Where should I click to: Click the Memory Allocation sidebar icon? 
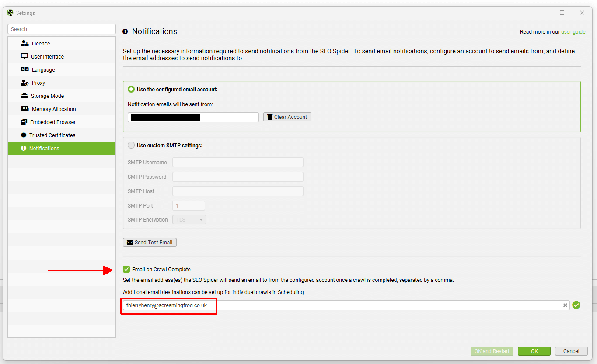pos(25,109)
